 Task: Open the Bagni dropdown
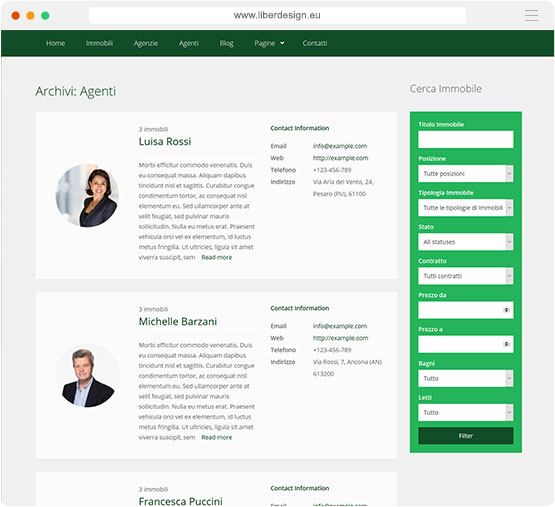465,378
